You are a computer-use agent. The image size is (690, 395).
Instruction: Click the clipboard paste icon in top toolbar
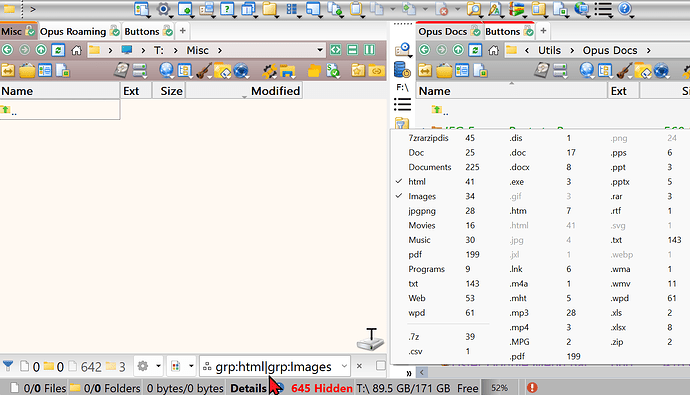[x=356, y=9]
